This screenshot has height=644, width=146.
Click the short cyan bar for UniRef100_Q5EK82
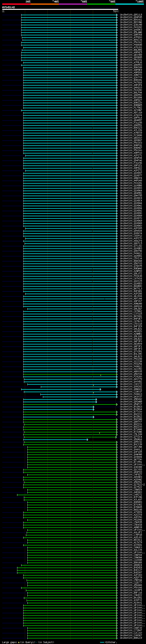[60, 399]
